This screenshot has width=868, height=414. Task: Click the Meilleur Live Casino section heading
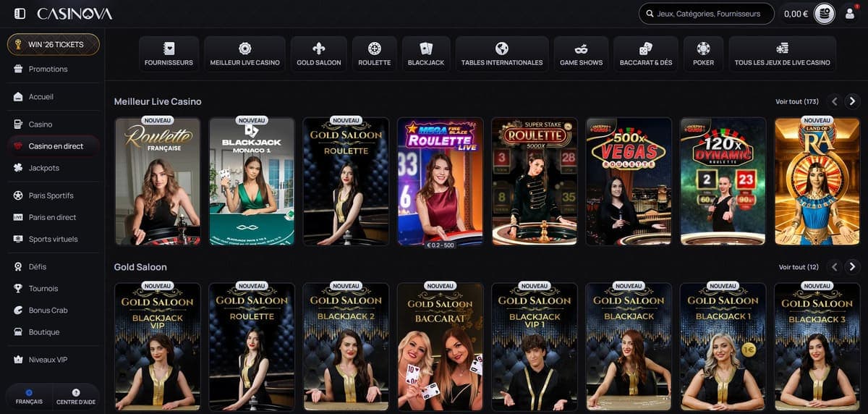[x=158, y=102]
